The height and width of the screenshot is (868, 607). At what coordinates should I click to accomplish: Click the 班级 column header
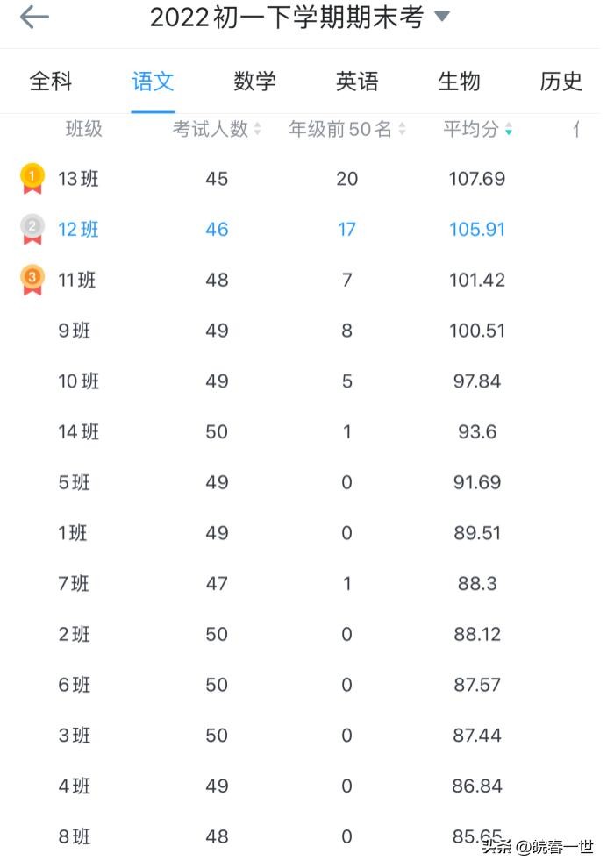coord(84,130)
